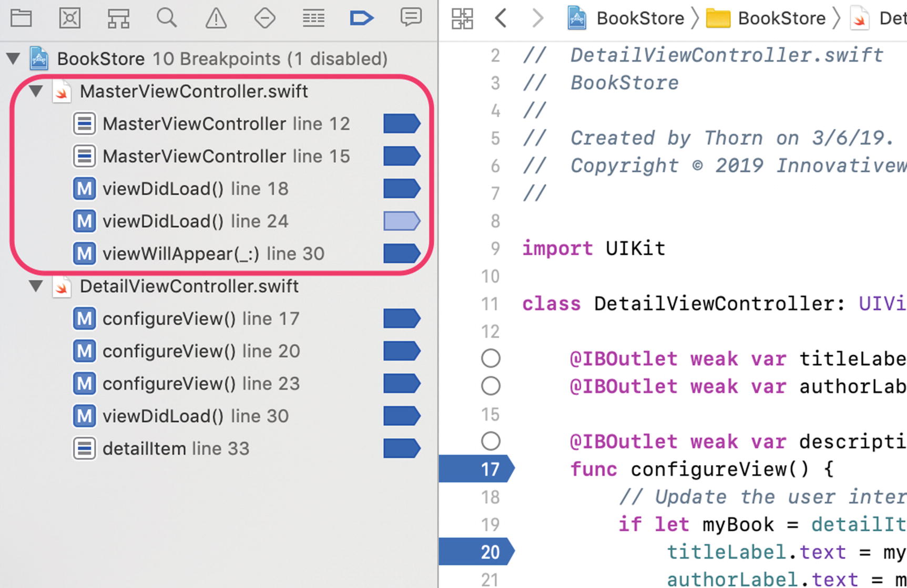Select configureView() line 17 row
This screenshot has width=907, height=588.
[x=219, y=318]
